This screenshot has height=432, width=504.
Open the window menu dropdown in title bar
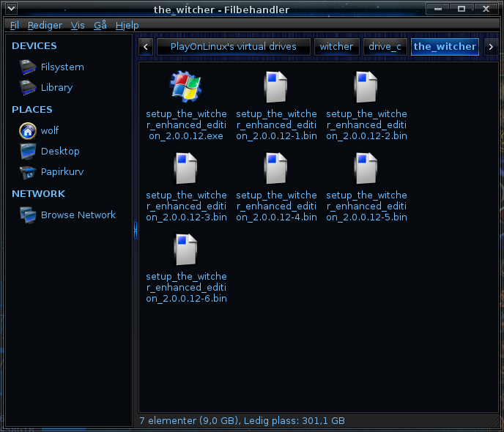click(x=11, y=8)
